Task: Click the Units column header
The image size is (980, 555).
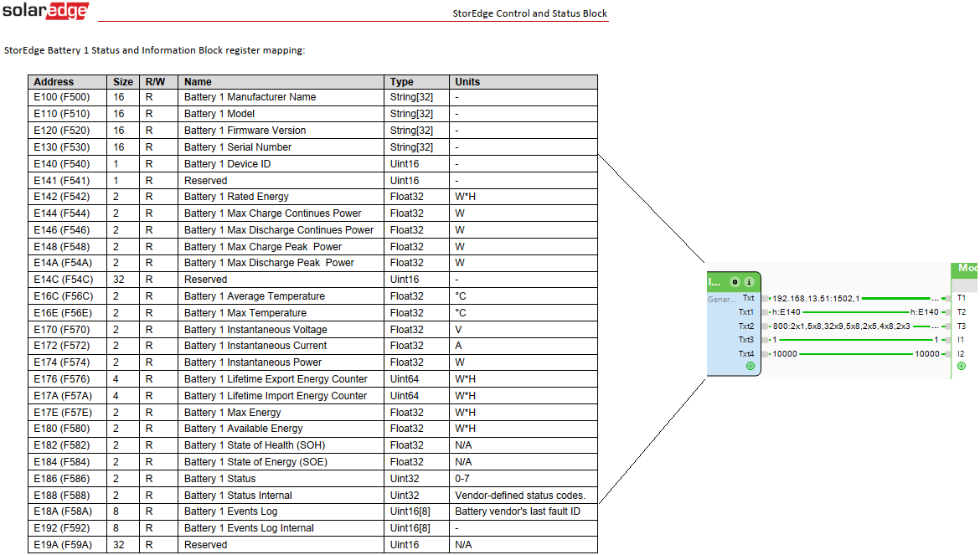Action: (x=467, y=82)
